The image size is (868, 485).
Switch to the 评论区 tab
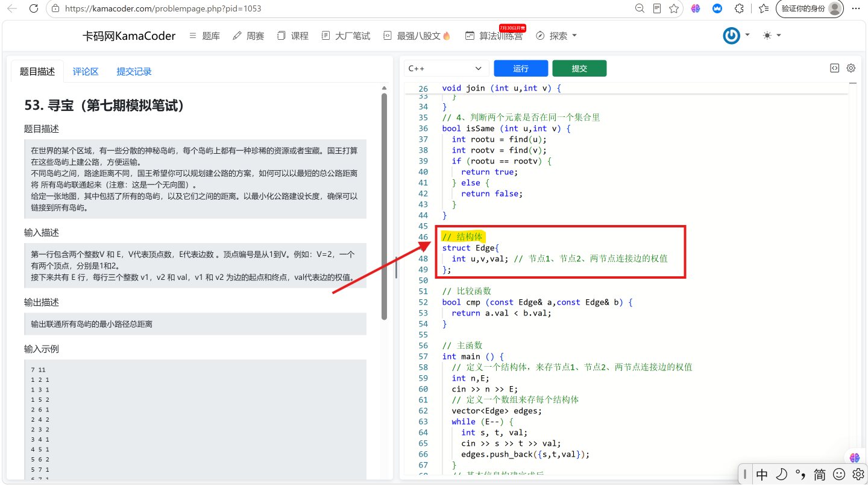click(86, 71)
